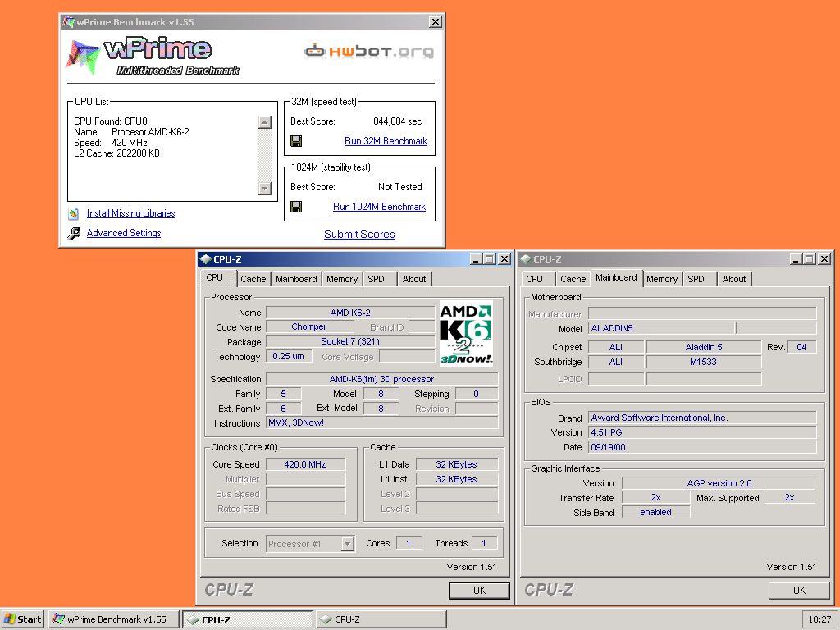Click the AGP version 2.0 field
This screenshot has width=840, height=630.
coord(719,483)
